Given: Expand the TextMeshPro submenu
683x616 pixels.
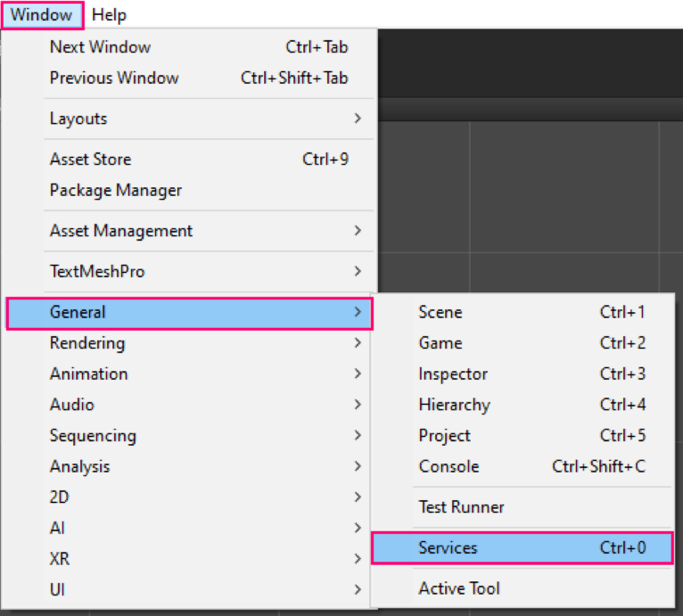Looking at the screenshot, I should point(190,271).
